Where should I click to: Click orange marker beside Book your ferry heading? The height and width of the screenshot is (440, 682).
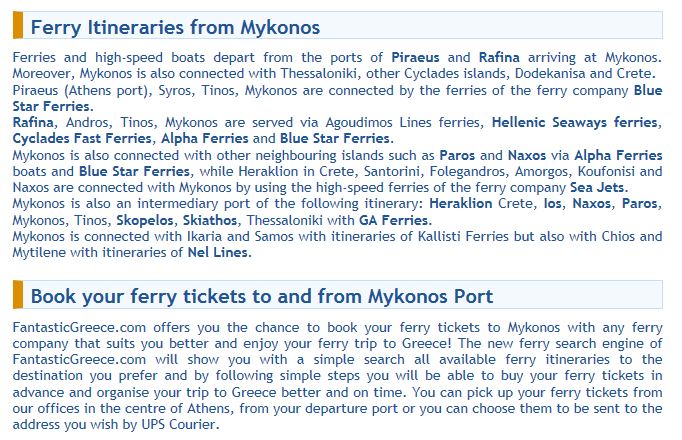coord(18,295)
